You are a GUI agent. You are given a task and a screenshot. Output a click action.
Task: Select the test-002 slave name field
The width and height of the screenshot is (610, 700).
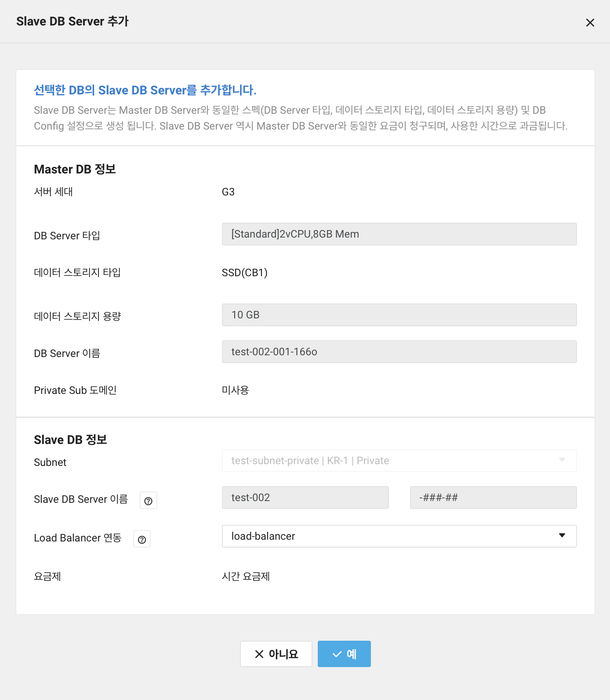click(305, 498)
